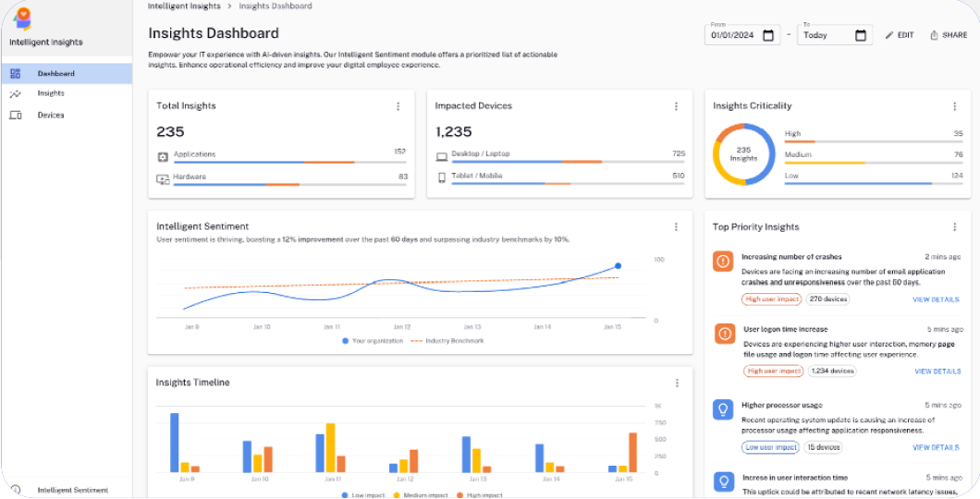Click the SHARE button
Image resolution: width=980 pixels, height=499 pixels.
pyautogui.click(x=949, y=35)
